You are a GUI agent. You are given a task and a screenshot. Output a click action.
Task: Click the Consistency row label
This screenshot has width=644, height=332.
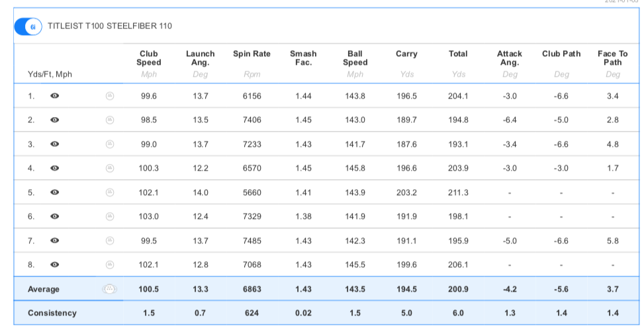pos(52,313)
